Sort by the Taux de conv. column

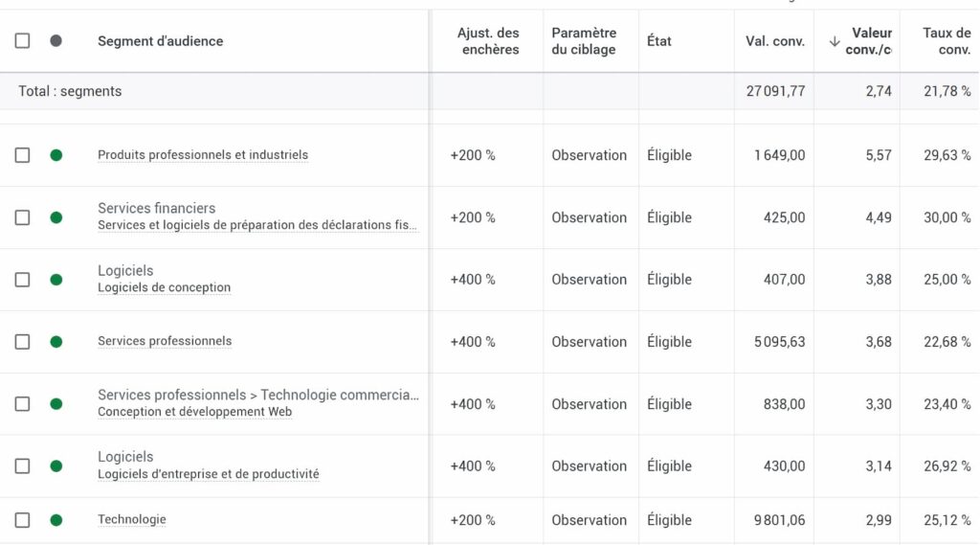[x=947, y=40]
